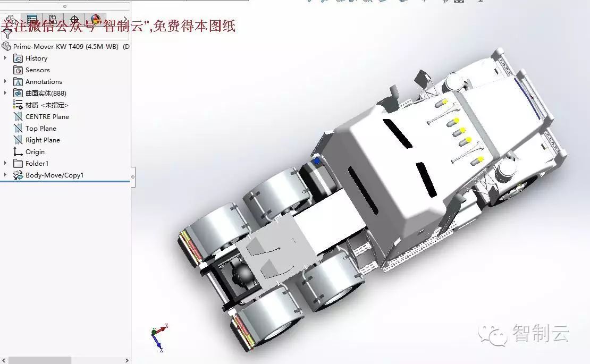Screen dimensions: 590x364
Task: Select 曲面实体(888) in the tree
Action: pos(46,93)
